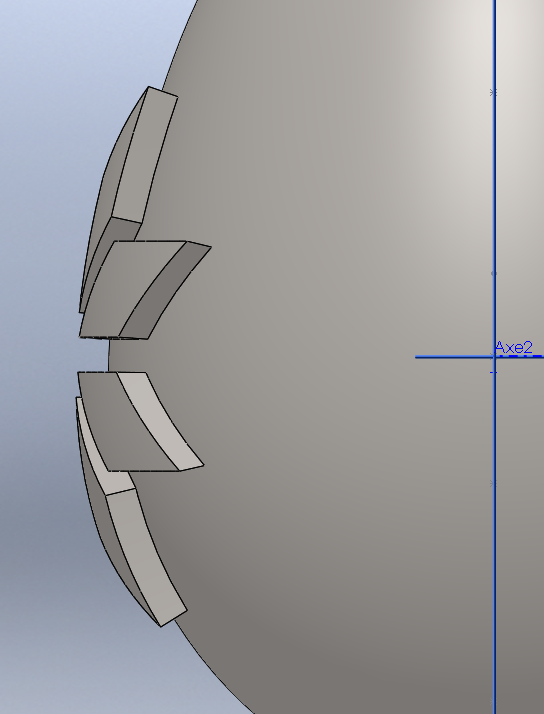Select the topmost blade's long front face
This screenshot has height=714, width=544.
click(x=145, y=157)
